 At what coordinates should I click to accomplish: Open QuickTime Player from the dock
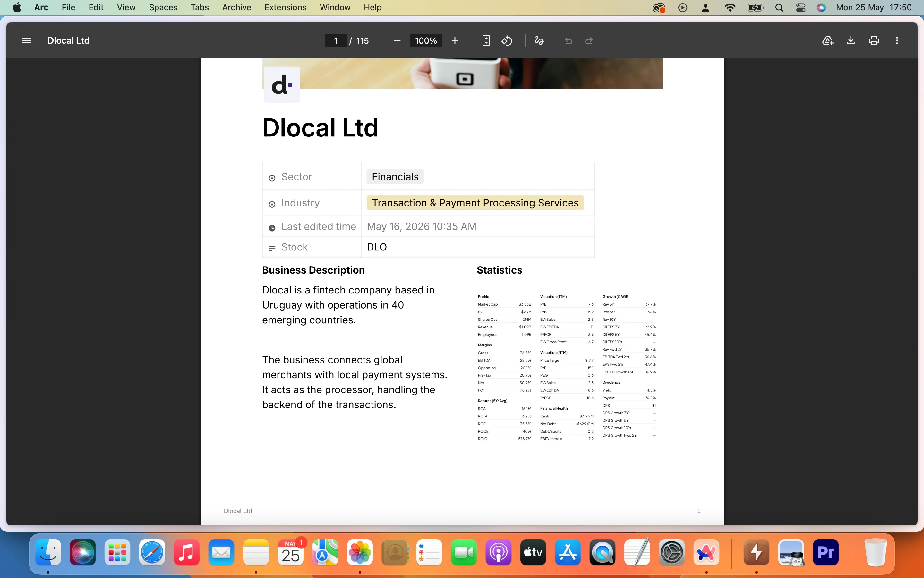[603, 552]
